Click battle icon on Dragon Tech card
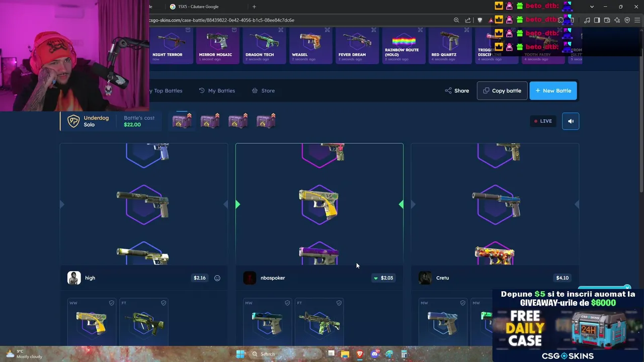This screenshot has height=362, width=644. [281, 30]
